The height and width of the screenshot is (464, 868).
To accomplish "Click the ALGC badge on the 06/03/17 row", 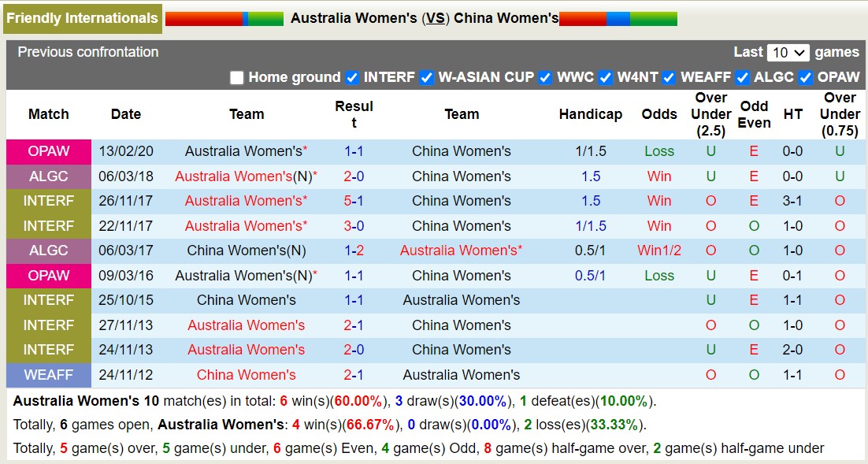I will click(x=48, y=251).
